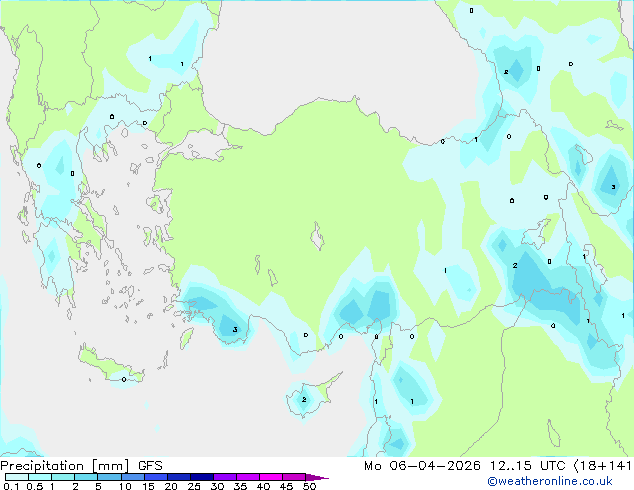This screenshot has height=490, width=634.
Task: Open the weatheronline.co.uk copyright link
Action: click(550, 481)
